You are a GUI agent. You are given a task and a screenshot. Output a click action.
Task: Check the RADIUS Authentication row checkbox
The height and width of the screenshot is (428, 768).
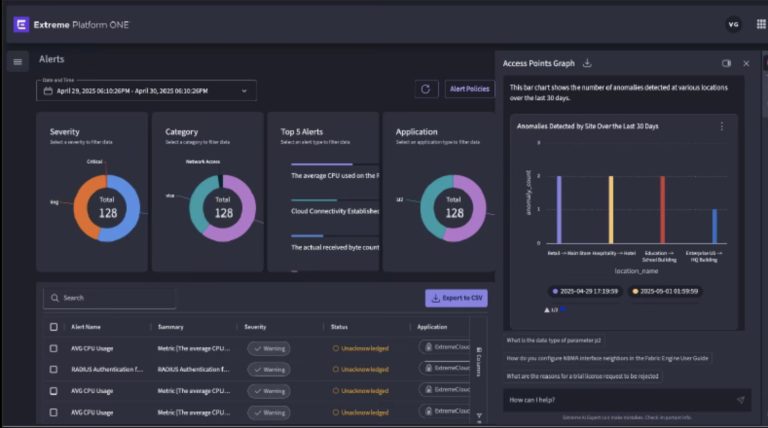(x=53, y=370)
